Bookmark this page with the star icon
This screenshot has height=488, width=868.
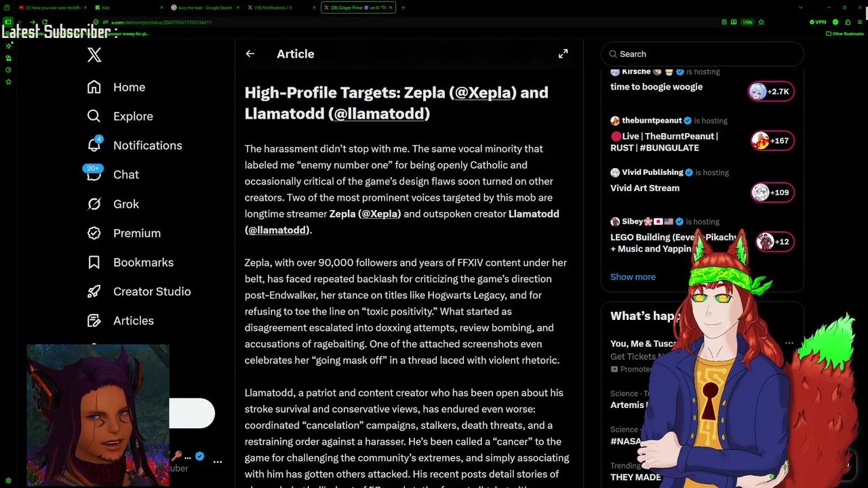[761, 22]
